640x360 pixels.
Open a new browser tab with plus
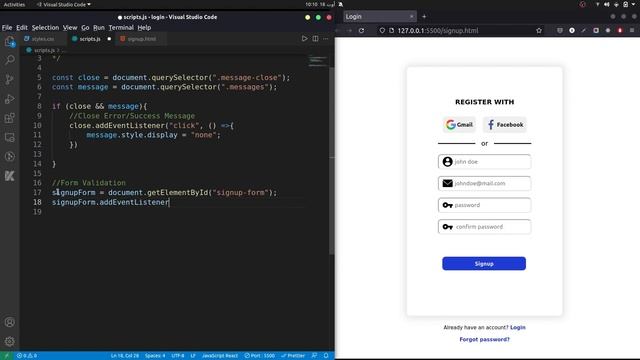coord(424,17)
